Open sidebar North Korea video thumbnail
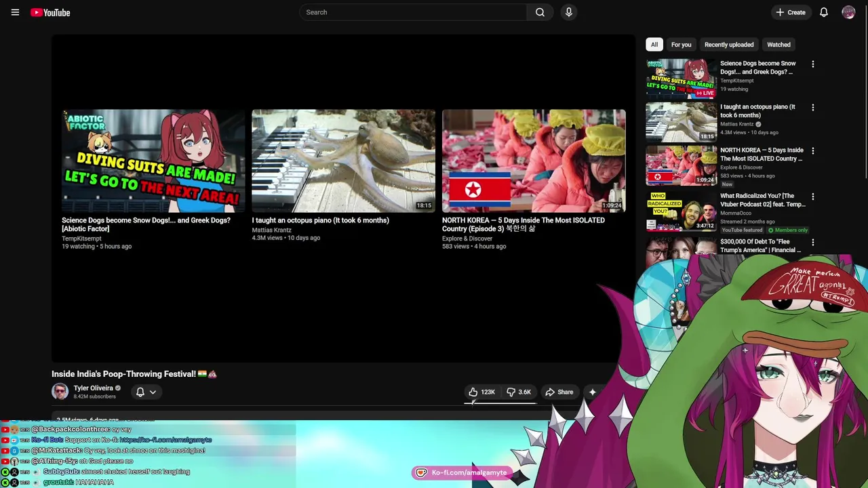Image resolution: width=868 pixels, height=488 pixels. coord(681,165)
